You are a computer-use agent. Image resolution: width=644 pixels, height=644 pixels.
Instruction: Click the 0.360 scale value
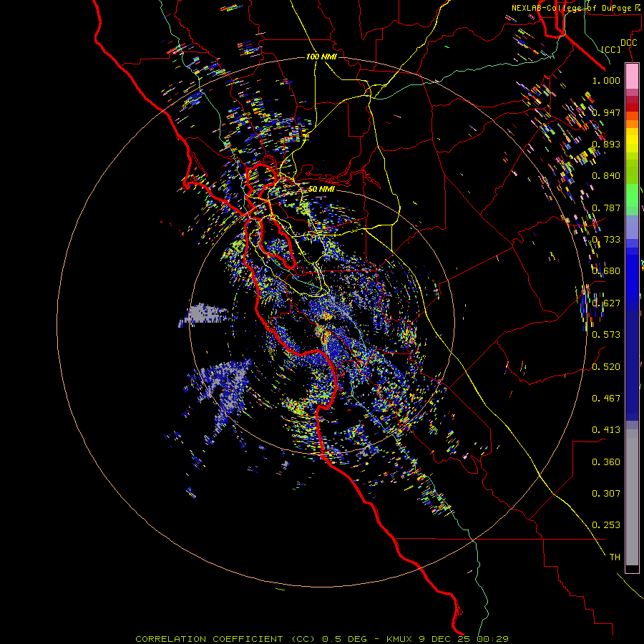coord(606,462)
